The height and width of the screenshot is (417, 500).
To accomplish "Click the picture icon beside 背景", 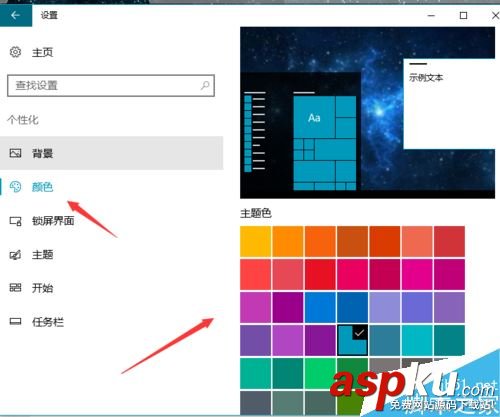I will coord(15,153).
